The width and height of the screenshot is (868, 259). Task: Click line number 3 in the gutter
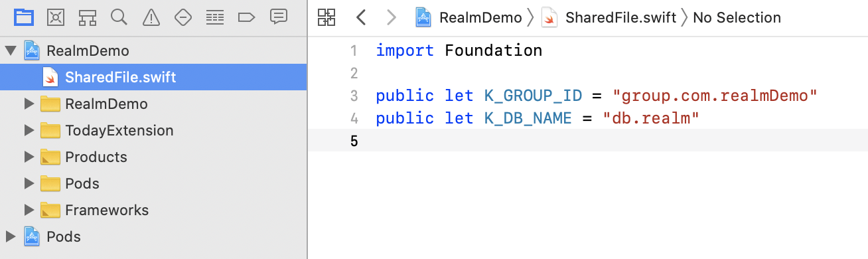coord(354,96)
